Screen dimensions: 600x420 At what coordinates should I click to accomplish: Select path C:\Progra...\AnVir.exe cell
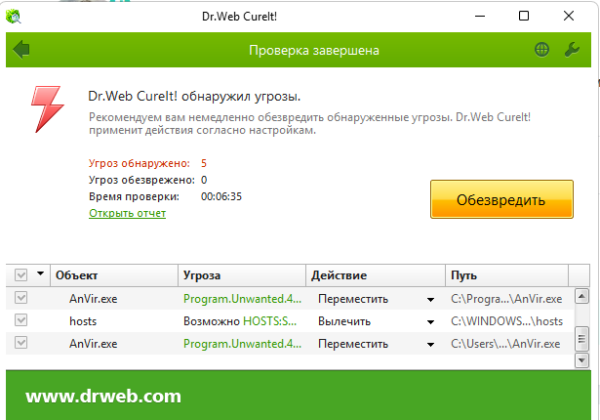(x=506, y=299)
